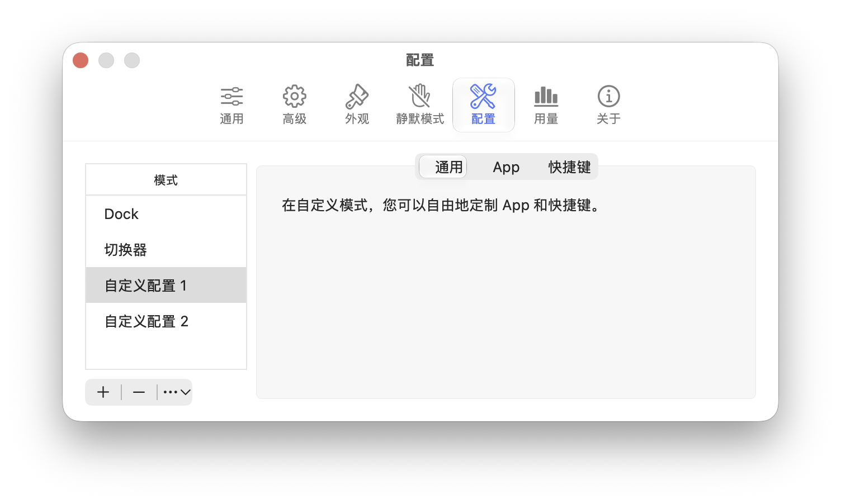Close the 配置 window with red button

[81, 60]
